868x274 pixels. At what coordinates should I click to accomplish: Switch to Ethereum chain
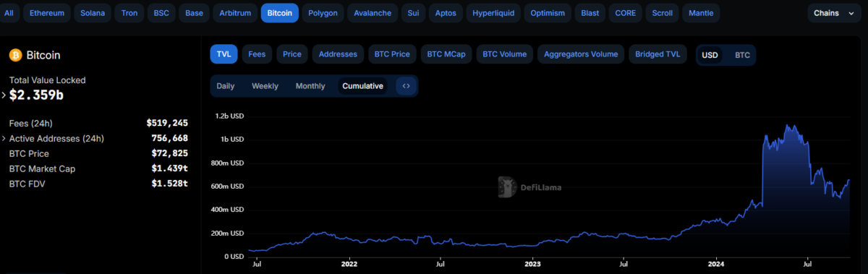[47, 13]
